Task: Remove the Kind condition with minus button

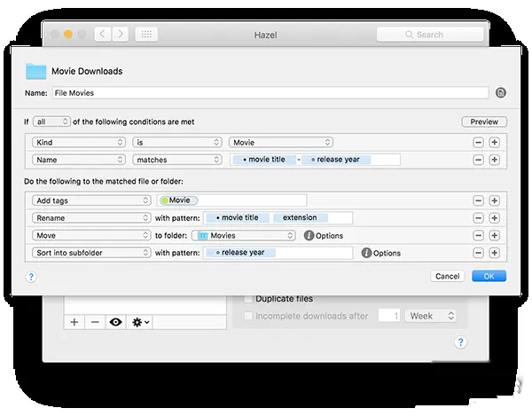Action: [478, 143]
